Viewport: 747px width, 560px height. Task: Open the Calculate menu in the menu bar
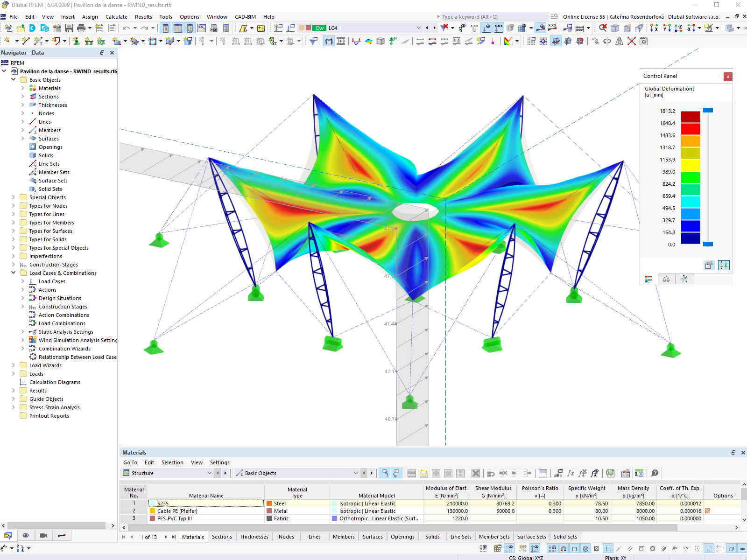[116, 17]
